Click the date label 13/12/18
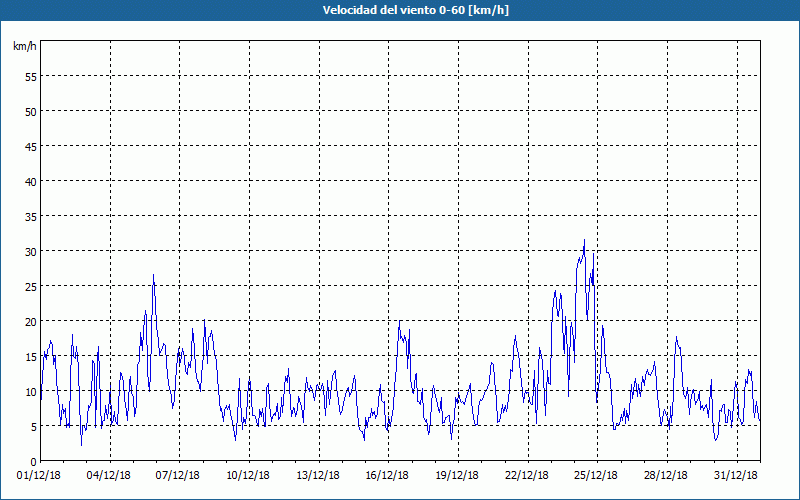 (318, 476)
